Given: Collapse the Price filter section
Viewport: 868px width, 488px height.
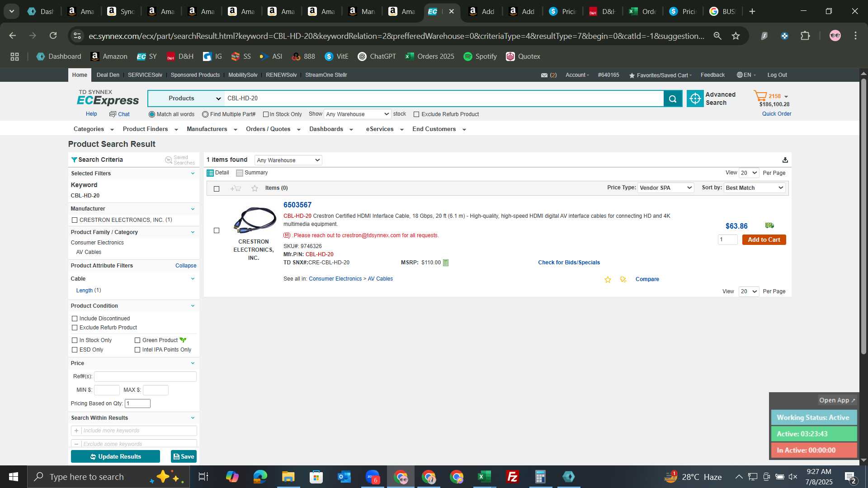Looking at the screenshot, I should point(193,363).
